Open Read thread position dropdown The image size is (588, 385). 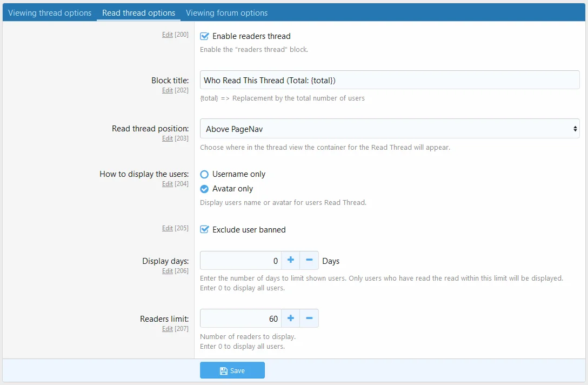(x=389, y=129)
